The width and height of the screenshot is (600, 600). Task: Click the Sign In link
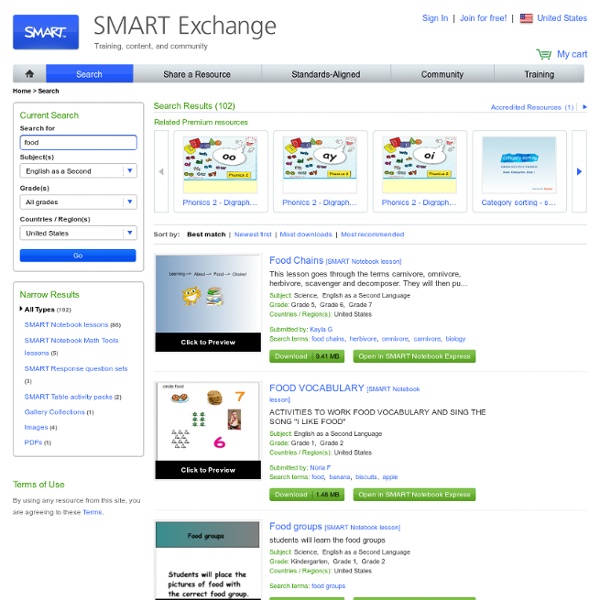(x=435, y=18)
